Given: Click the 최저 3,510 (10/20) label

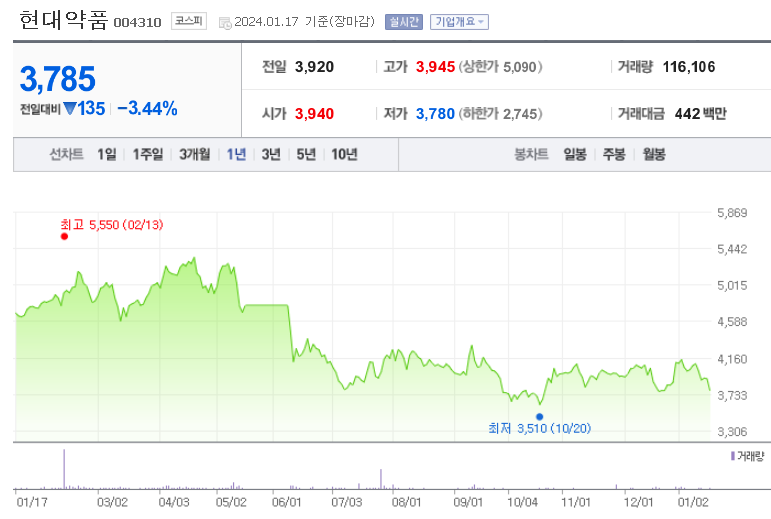Looking at the screenshot, I should click(539, 429).
